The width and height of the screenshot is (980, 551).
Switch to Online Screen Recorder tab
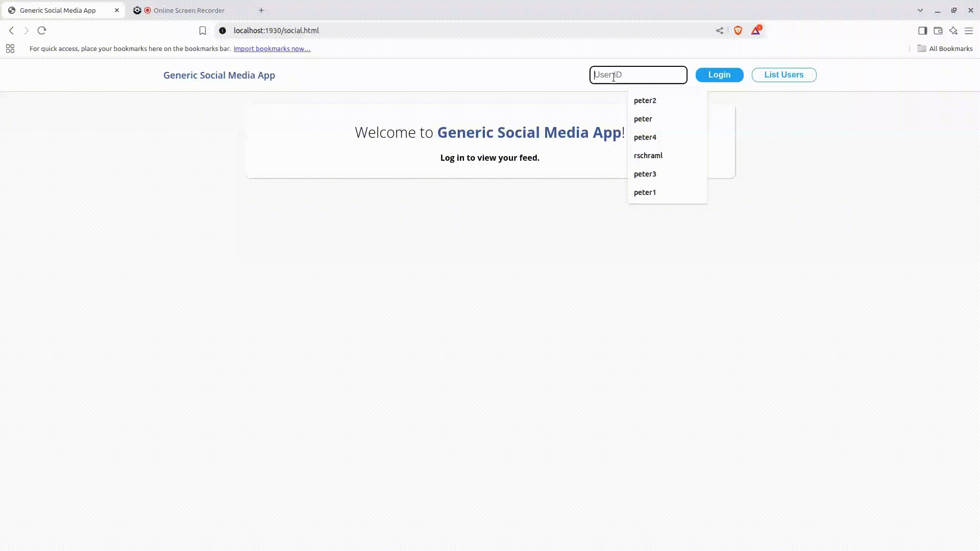coord(189,10)
